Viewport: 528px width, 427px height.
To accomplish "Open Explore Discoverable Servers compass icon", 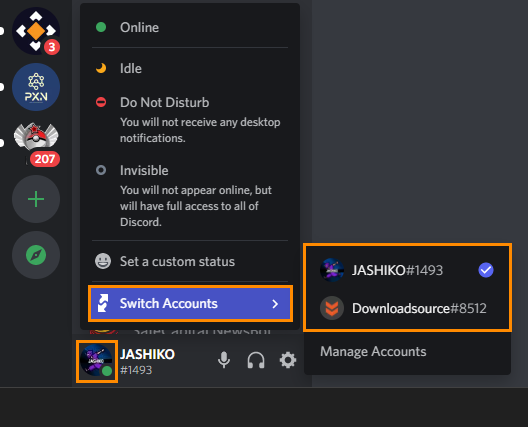I will 36,255.
